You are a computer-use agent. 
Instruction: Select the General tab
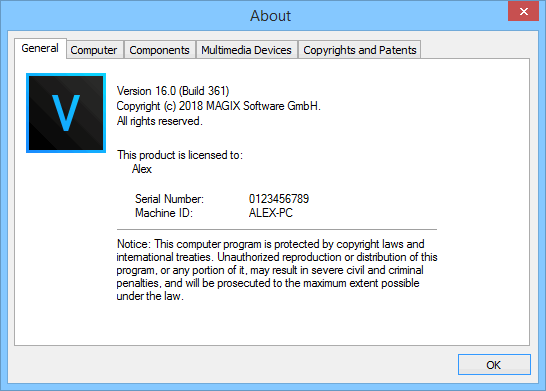(x=40, y=48)
